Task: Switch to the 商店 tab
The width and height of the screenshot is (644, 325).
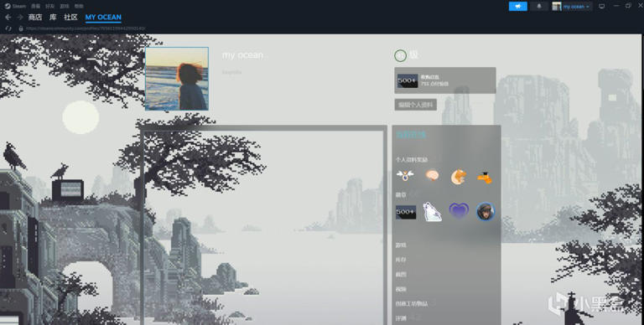Action: click(x=35, y=18)
